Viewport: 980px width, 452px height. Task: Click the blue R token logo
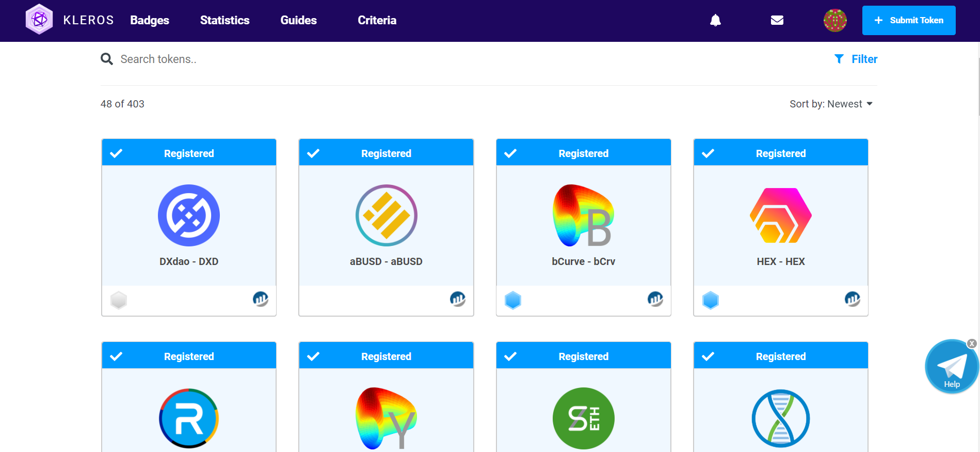189,418
